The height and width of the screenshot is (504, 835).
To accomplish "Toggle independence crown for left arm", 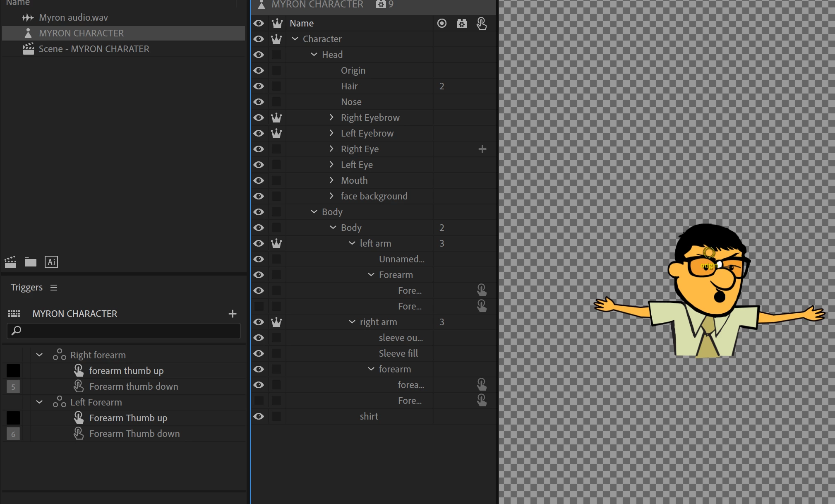I will click(276, 243).
